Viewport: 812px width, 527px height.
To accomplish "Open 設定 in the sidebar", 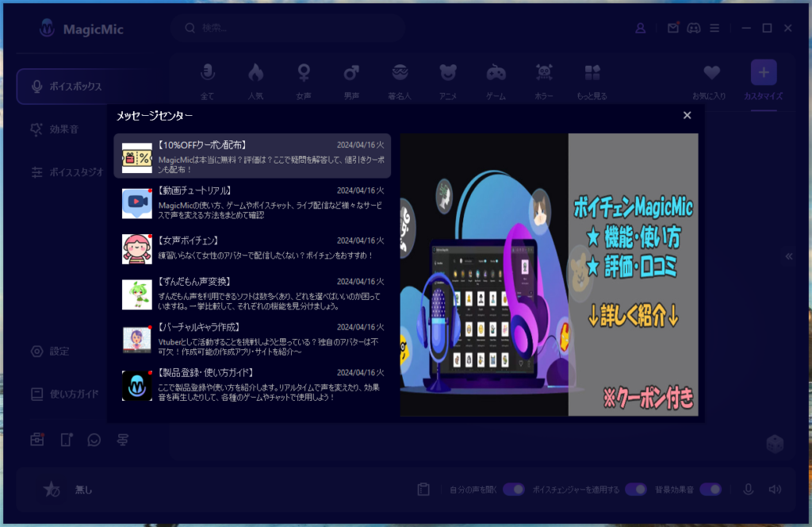I will (50, 352).
